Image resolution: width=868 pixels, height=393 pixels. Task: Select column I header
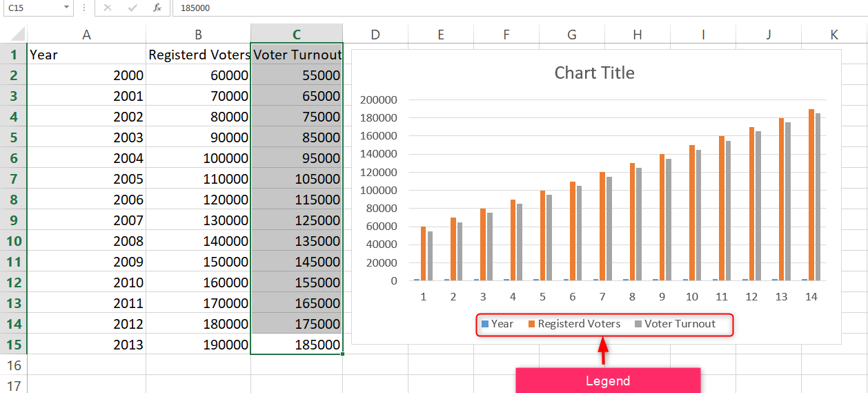coord(703,35)
